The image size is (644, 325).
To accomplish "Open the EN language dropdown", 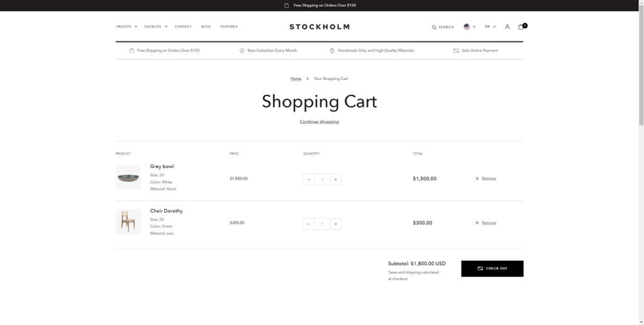I will tap(490, 27).
